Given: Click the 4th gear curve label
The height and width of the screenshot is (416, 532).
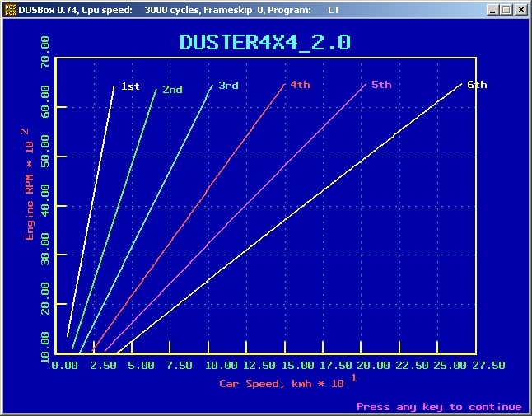Looking at the screenshot, I should tap(301, 85).
